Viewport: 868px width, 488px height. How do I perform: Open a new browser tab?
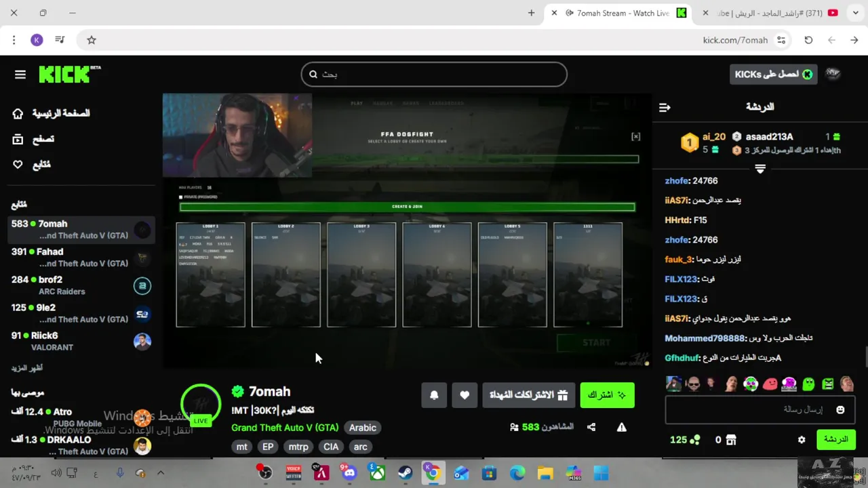coord(531,13)
